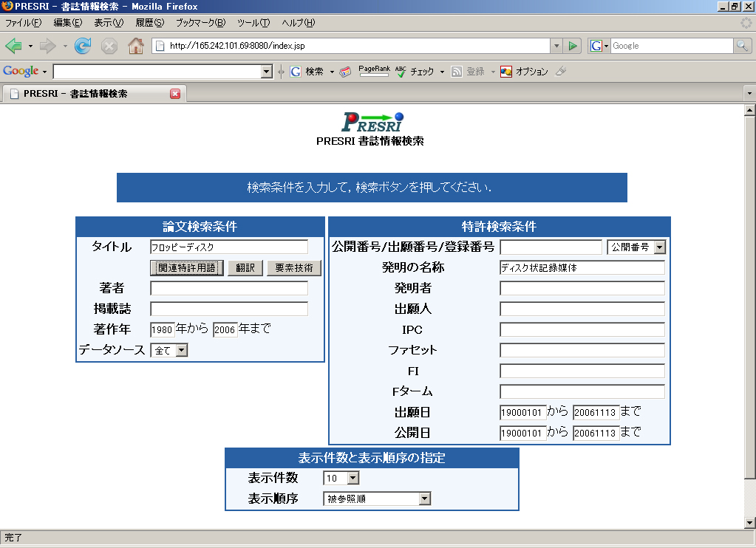This screenshot has width=756, height=548.
Task: Click the browser Back arrow button
Action: click(13, 46)
